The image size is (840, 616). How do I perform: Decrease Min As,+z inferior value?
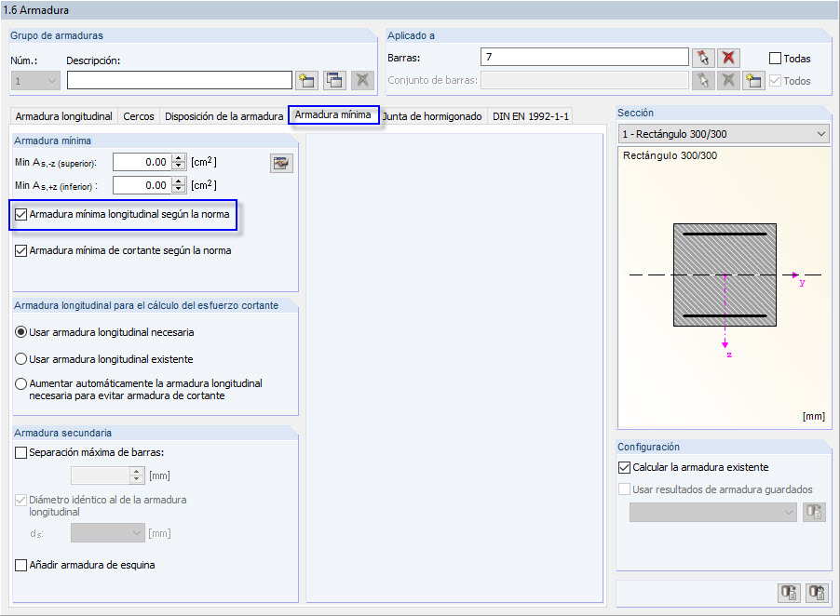pyautogui.click(x=179, y=190)
